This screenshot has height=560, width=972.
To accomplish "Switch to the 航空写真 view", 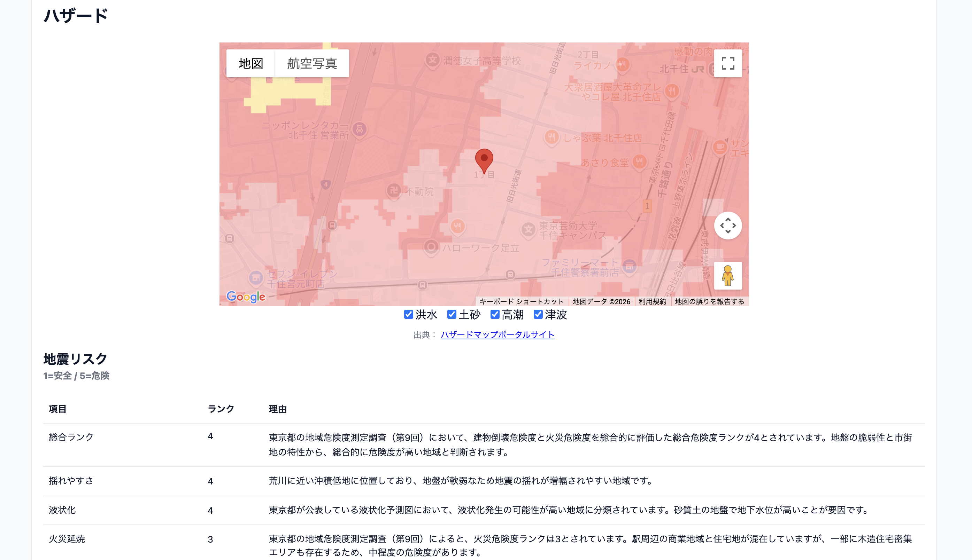I will [311, 63].
